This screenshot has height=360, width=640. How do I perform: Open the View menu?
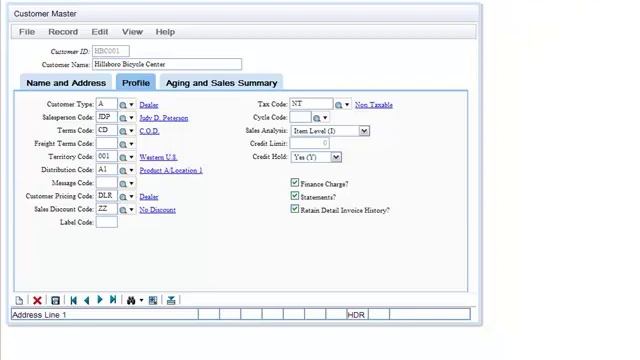pos(132,32)
